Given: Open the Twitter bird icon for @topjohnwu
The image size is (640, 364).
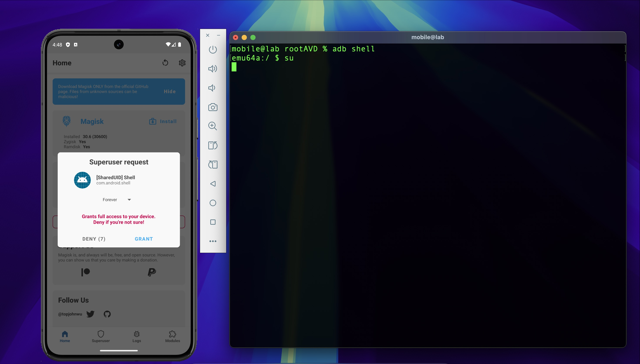Looking at the screenshot, I should click(90, 314).
